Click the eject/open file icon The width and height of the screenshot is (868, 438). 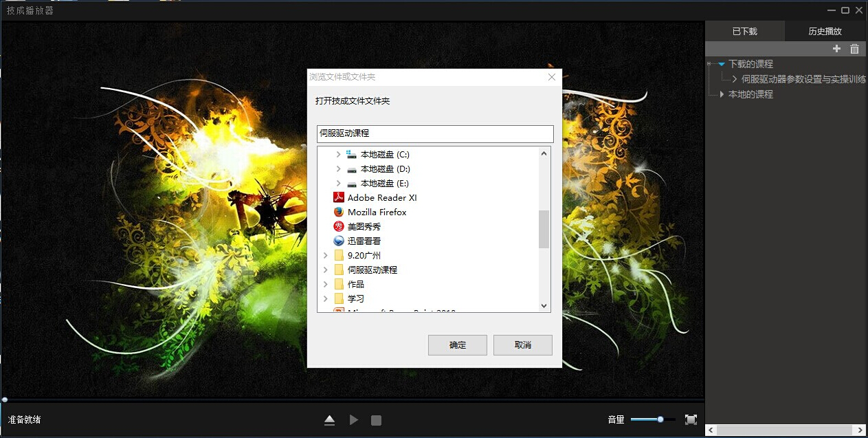click(x=329, y=420)
